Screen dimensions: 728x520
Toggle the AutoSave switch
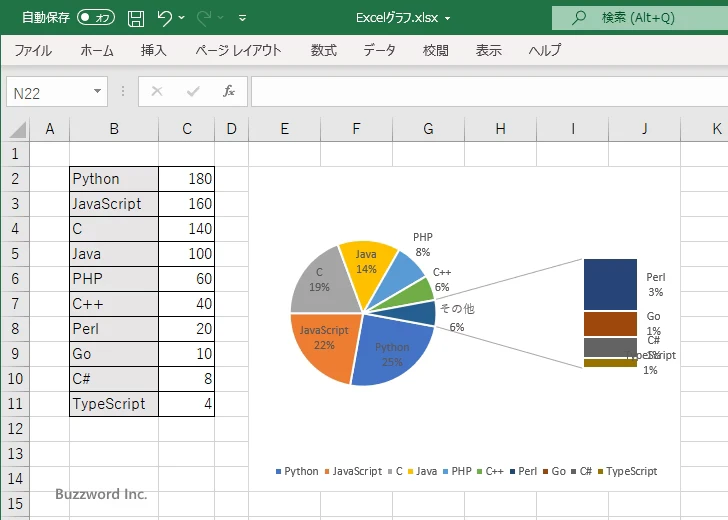(x=96, y=18)
